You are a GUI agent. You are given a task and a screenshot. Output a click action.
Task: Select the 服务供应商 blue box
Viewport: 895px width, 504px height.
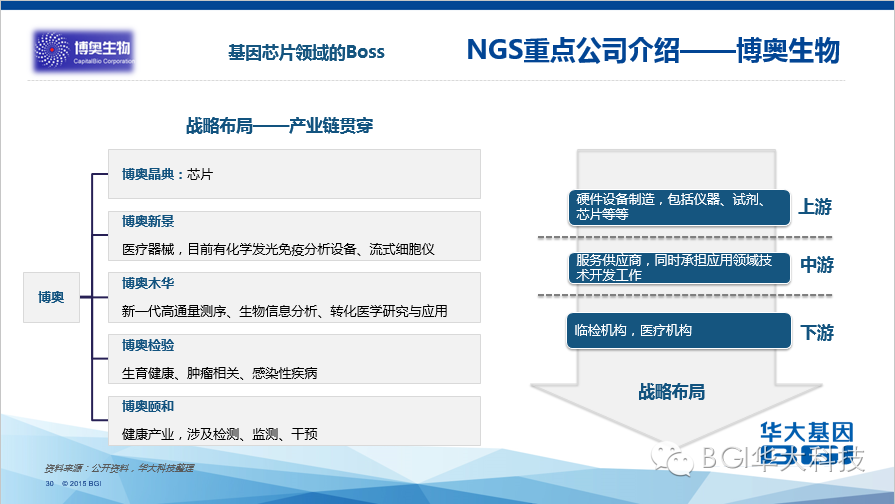[x=679, y=268]
